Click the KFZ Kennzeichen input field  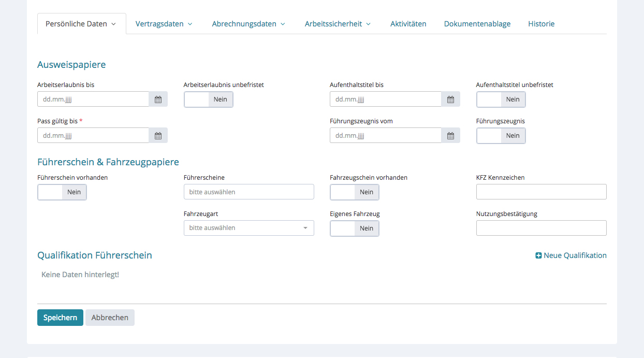tap(541, 192)
